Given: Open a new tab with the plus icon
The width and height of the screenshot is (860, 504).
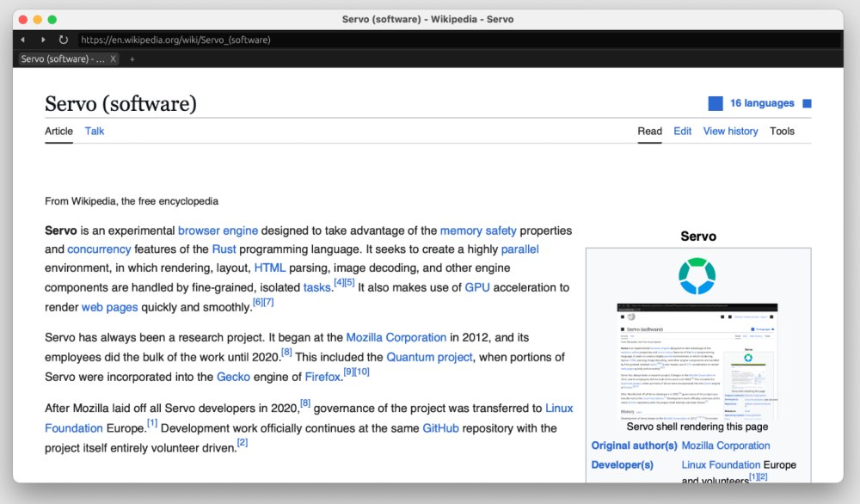Looking at the screenshot, I should click(x=132, y=58).
